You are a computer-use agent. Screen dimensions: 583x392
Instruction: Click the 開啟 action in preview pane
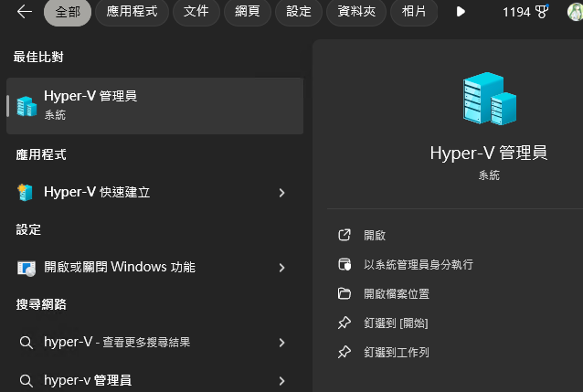tap(375, 236)
